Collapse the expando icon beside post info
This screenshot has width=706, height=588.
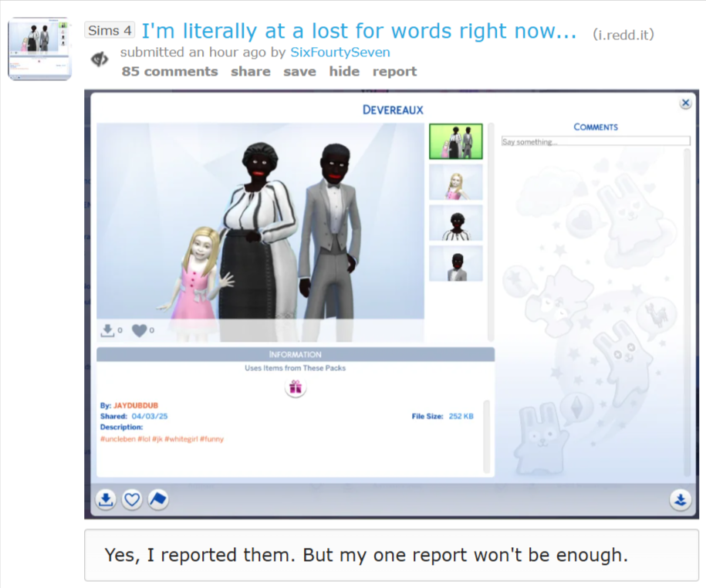[100, 59]
